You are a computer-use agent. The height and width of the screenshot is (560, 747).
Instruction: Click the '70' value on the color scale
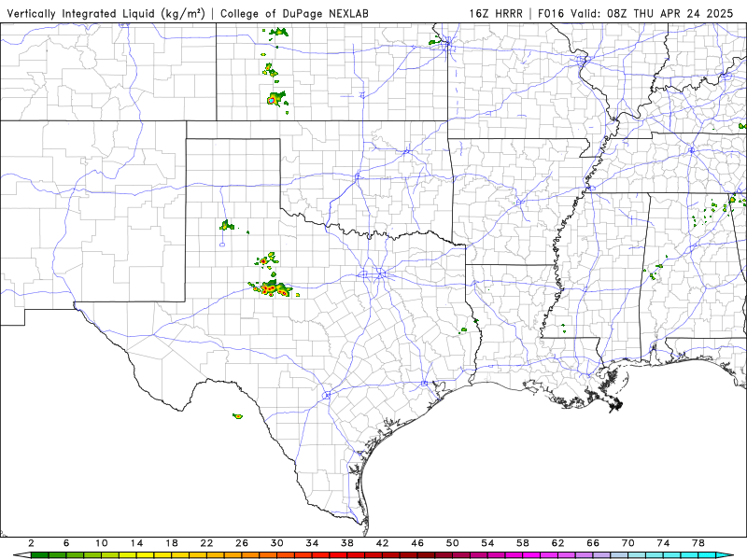[627, 543]
